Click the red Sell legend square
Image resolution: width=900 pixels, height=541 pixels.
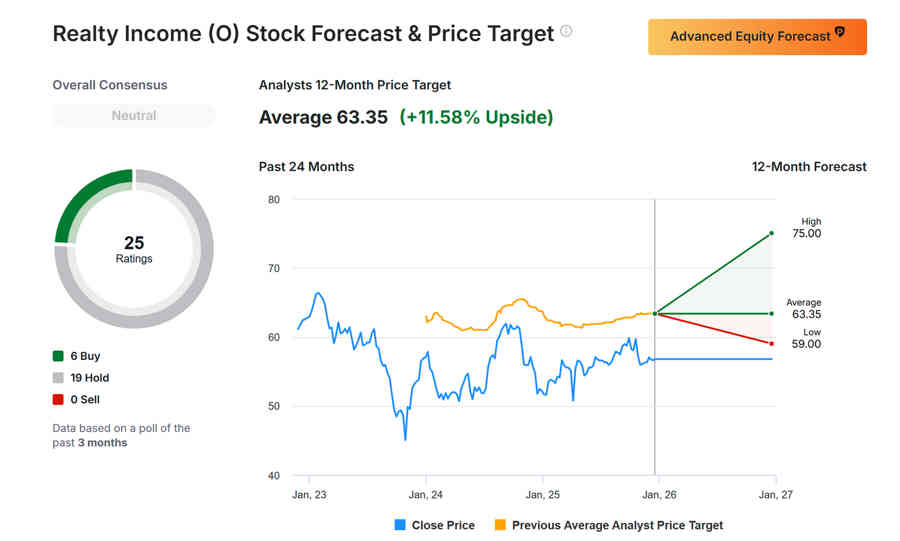click(58, 399)
